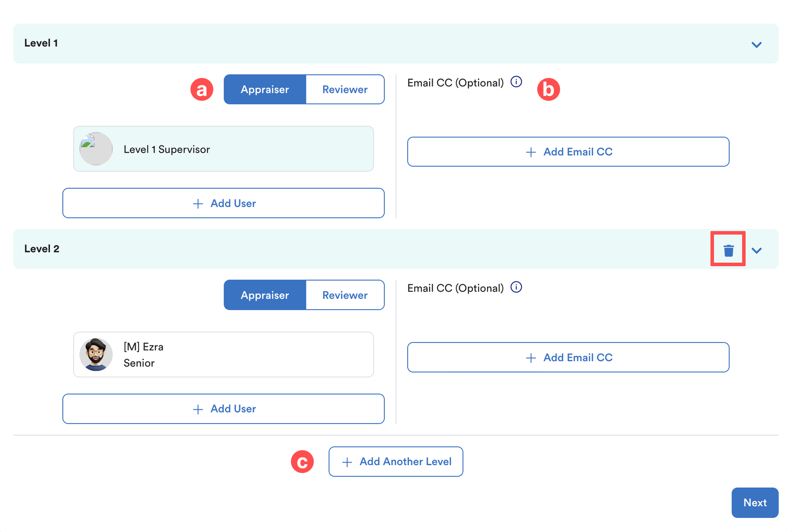Collapse Level 1 section using chevron
The height and width of the screenshot is (532, 792).
click(757, 45)
